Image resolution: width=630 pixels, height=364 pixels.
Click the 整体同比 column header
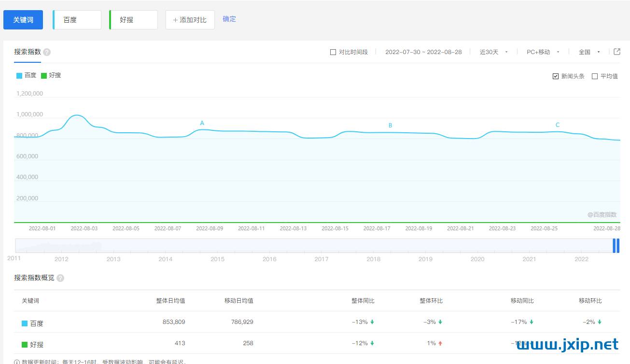[363, 301]
